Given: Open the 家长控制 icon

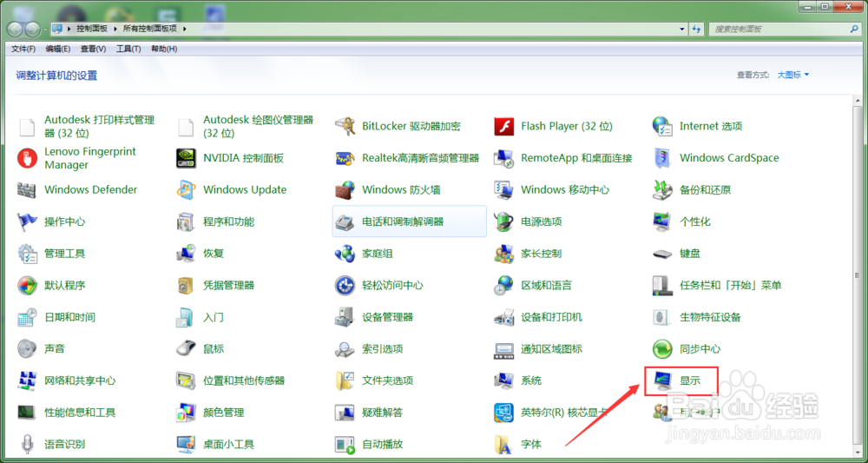Looking at the screenshot, I should click(503, 254).
